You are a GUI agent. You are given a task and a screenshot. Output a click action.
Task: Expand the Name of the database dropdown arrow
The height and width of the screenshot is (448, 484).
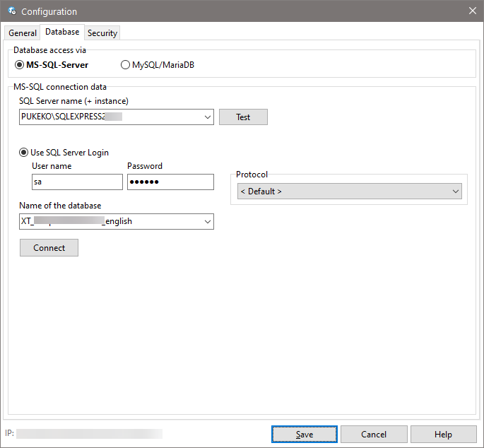pyautogui.click(x=207, y=222)
